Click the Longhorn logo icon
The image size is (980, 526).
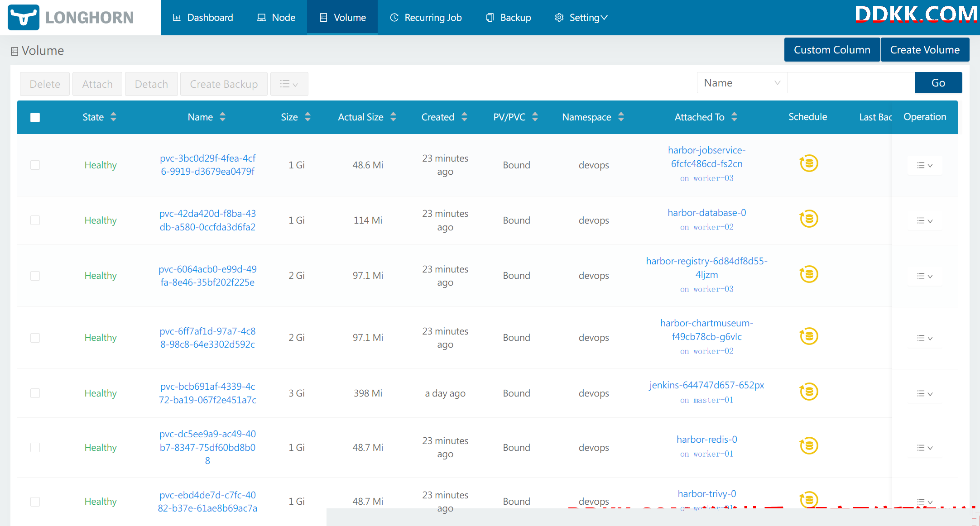tap(24, 17)
